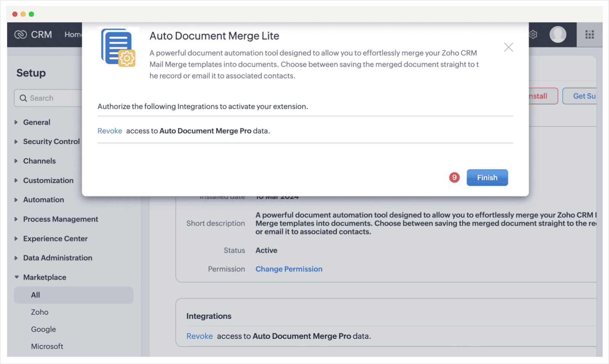Click the Auto Document Merge Lite extension icon

pos(118,48)
